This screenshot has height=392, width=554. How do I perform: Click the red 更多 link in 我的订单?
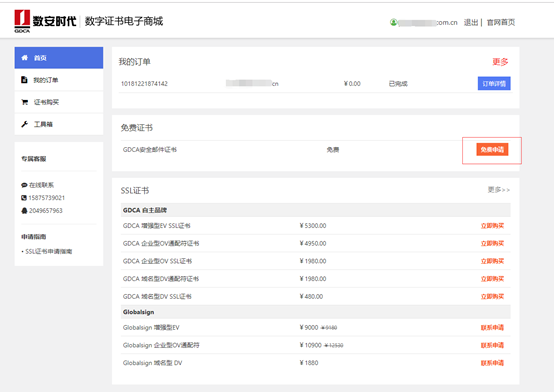pos(500,62)
